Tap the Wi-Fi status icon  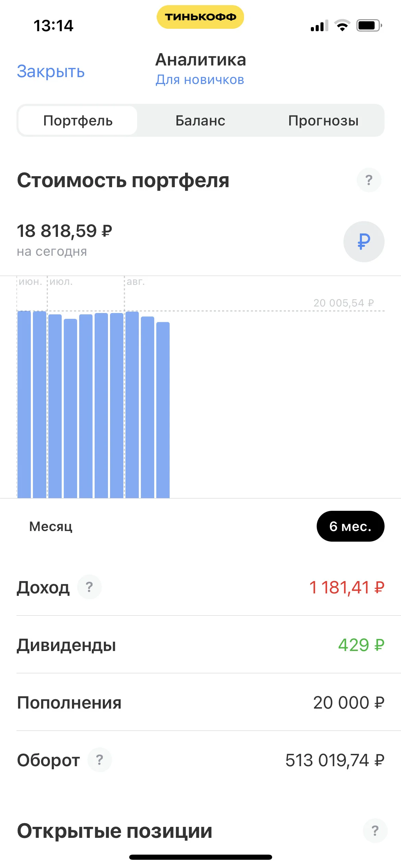click(342, 26)
